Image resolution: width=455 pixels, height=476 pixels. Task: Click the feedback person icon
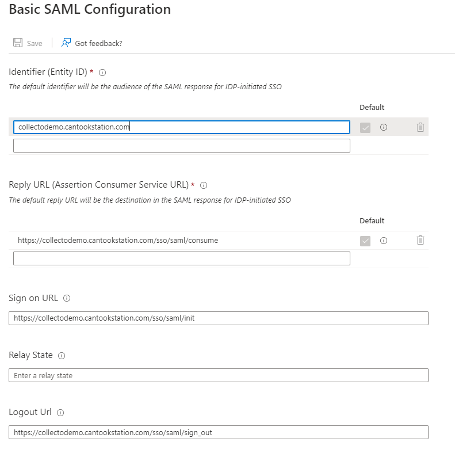click(x=66, y=43)
